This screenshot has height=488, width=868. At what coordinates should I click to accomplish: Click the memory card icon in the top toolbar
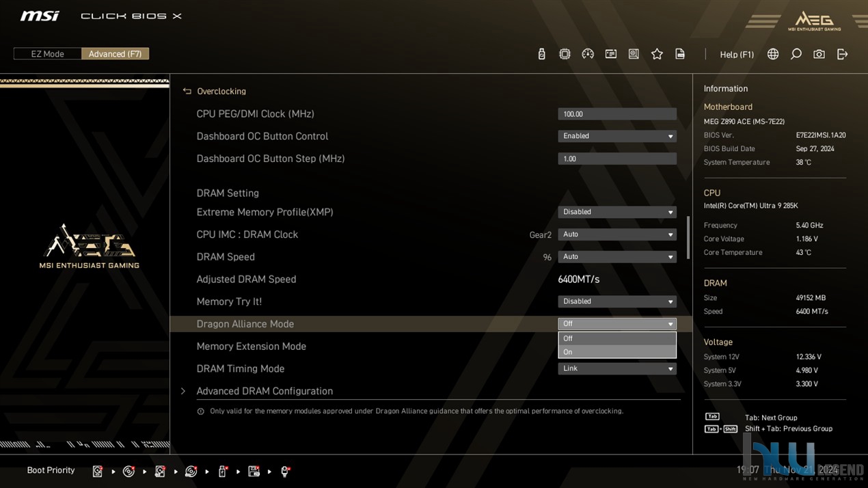(611, 54)
